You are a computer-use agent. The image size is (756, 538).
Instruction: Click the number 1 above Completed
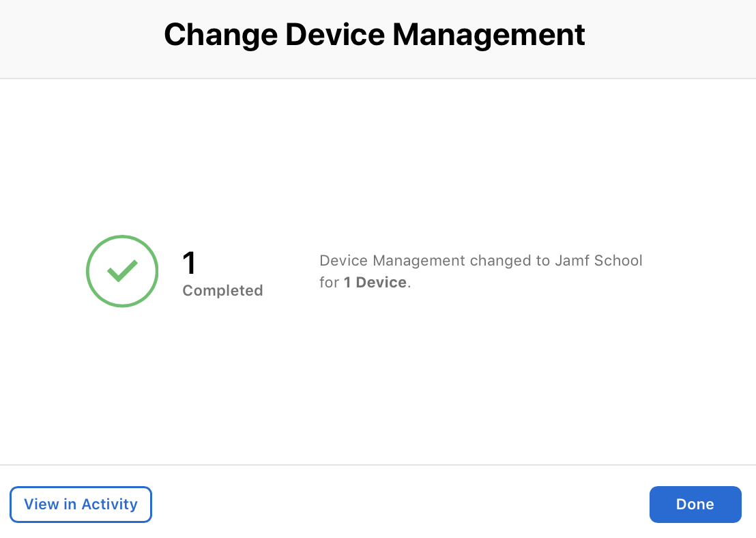[190, 261]
